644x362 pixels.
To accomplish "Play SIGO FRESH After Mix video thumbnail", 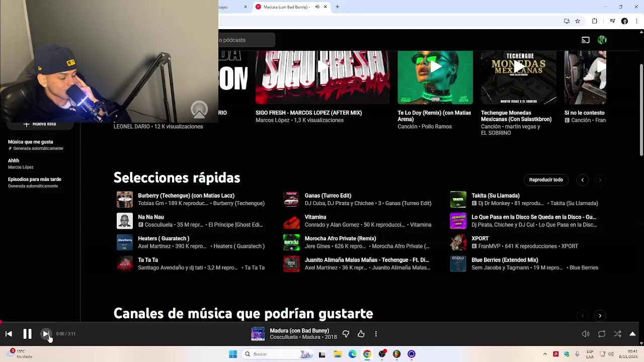I will [323, 77].
